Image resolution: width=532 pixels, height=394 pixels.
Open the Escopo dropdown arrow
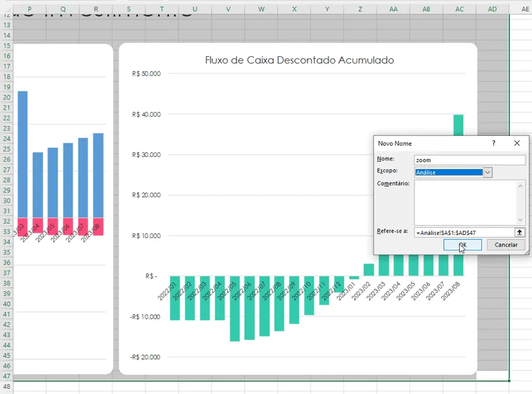(x=488, y=172)
